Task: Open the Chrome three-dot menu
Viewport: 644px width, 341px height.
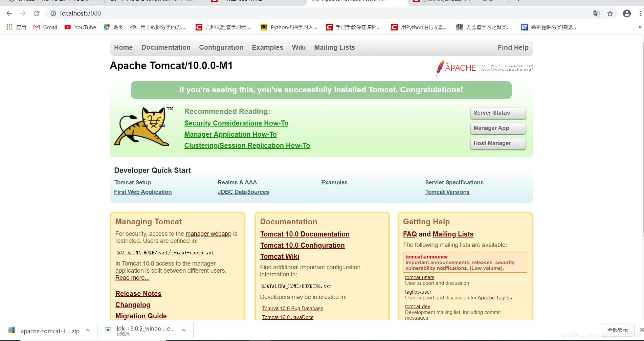Action: coord(640,14)
